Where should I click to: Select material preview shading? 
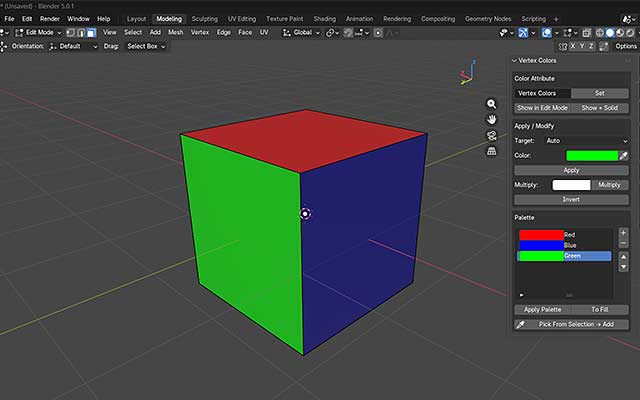[620, 33]
